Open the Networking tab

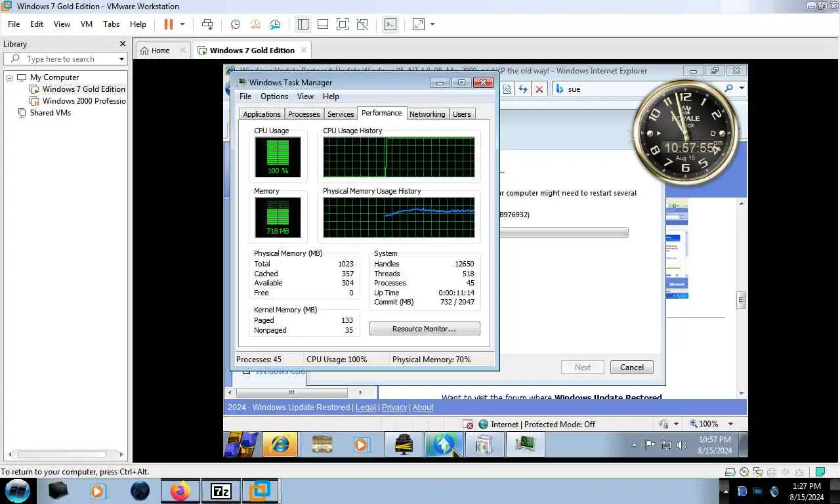tap(427, 114)
